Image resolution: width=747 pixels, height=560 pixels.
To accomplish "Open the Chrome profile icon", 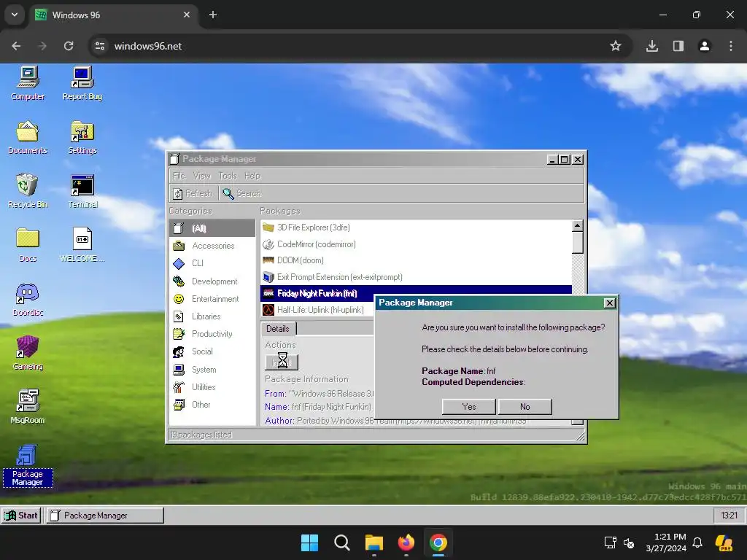I will (705, 46).
